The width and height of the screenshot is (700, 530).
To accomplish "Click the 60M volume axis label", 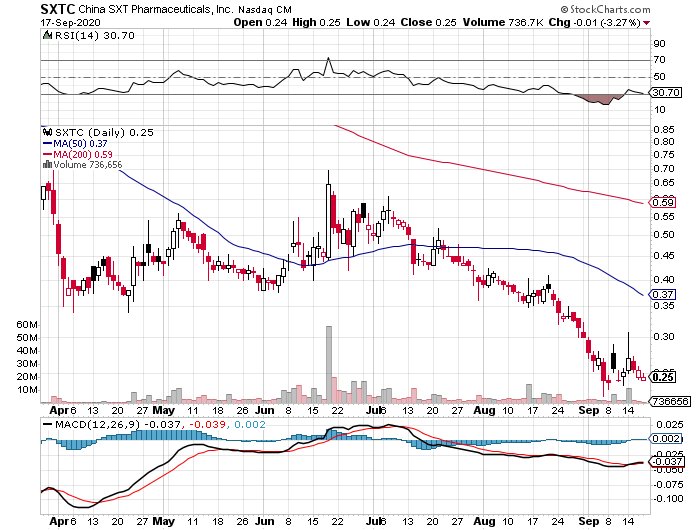I will click(x=27, y=325).
